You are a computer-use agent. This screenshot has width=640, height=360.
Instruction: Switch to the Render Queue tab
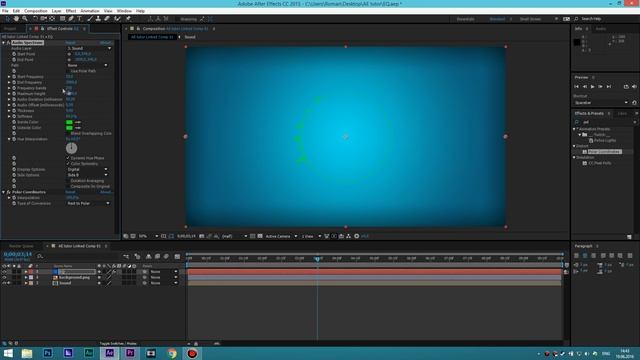click(x=21, y=246)
